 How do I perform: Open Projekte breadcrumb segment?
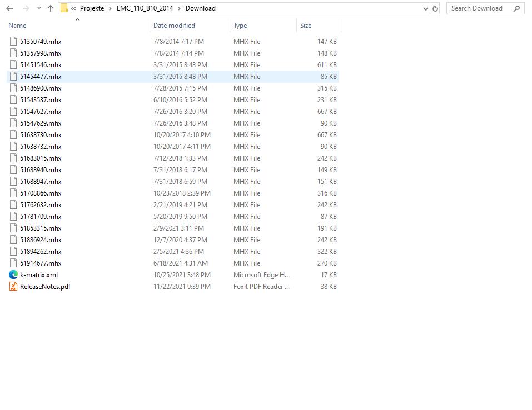tap(92, 8)
